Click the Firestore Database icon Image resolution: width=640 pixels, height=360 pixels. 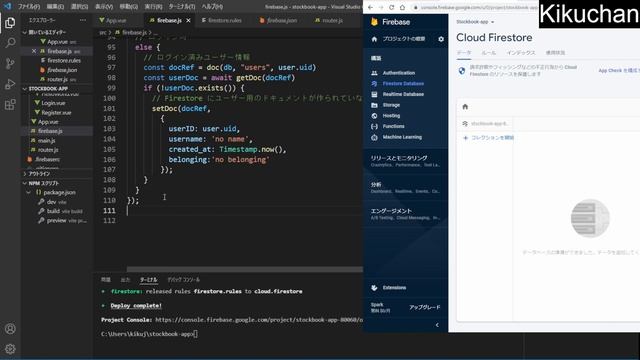pos(374,83)
